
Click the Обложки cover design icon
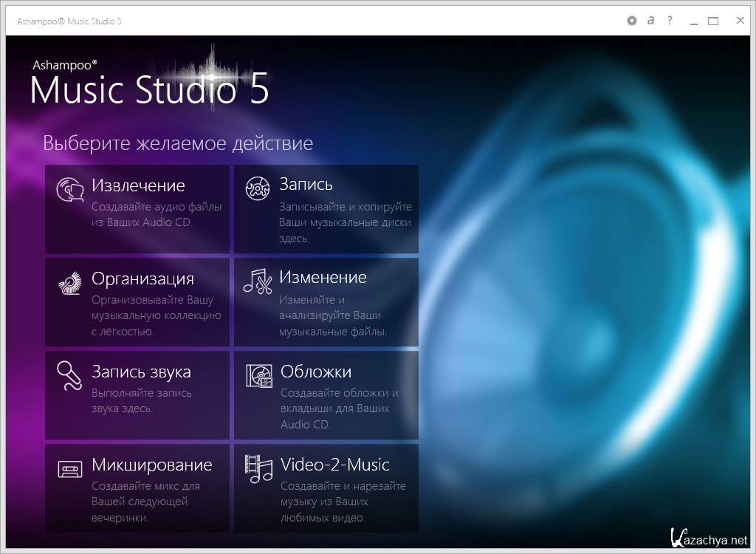coord(258,376)
